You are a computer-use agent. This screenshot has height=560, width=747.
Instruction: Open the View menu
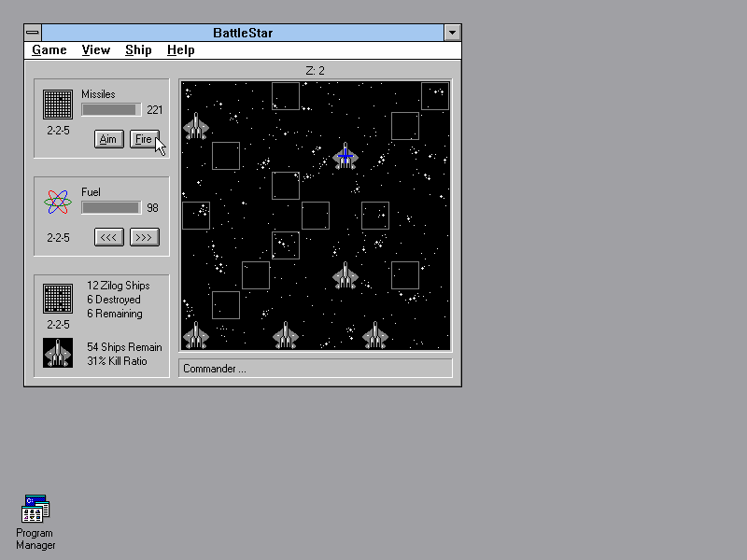[x=95, y=50]
